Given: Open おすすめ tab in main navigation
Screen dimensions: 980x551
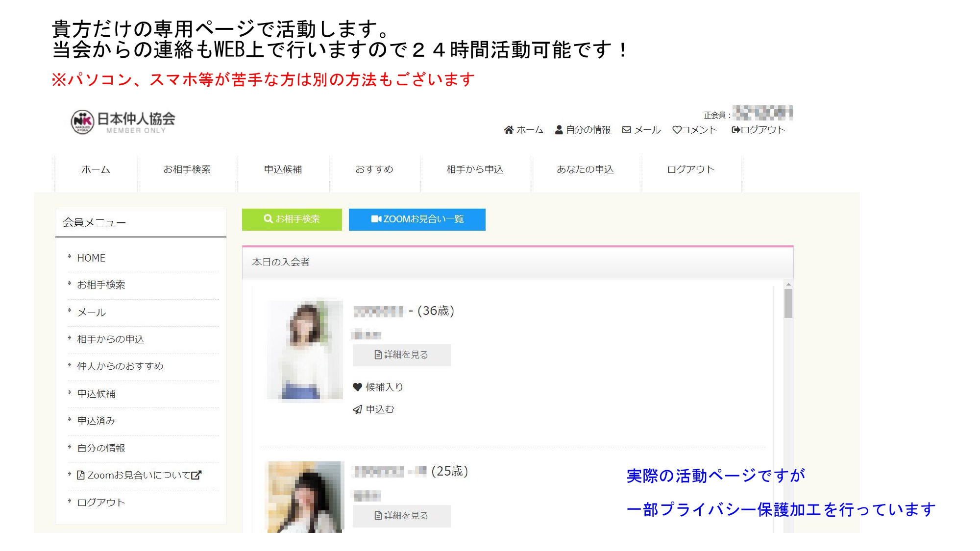Looking at the screenshot, I should tap(374, 169).
